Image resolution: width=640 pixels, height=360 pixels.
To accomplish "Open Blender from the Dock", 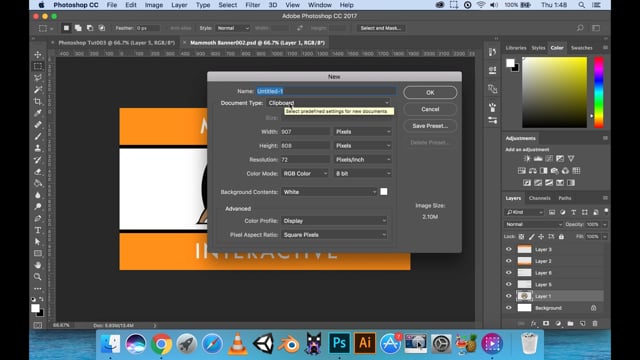I will click(x=289, y=343).
